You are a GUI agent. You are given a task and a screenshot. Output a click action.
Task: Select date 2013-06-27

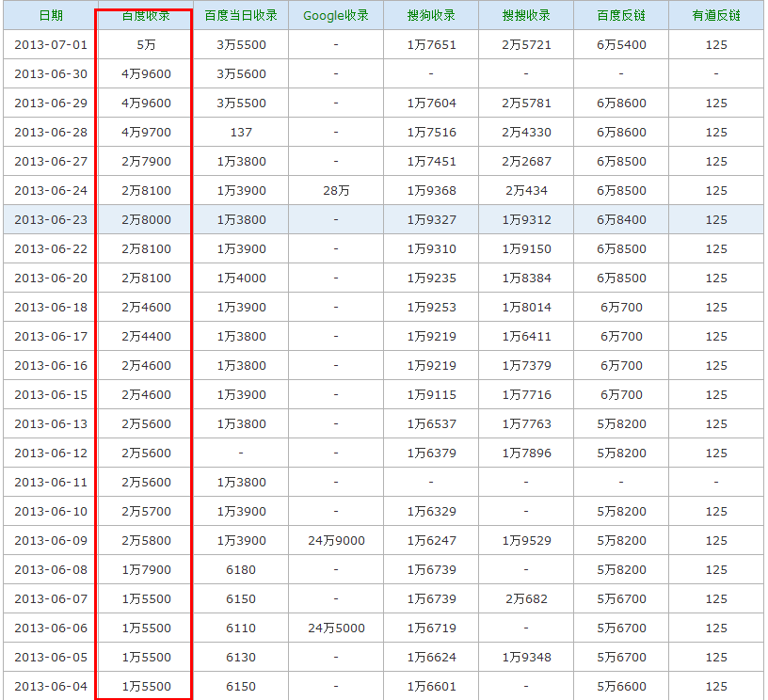(51, 162)
